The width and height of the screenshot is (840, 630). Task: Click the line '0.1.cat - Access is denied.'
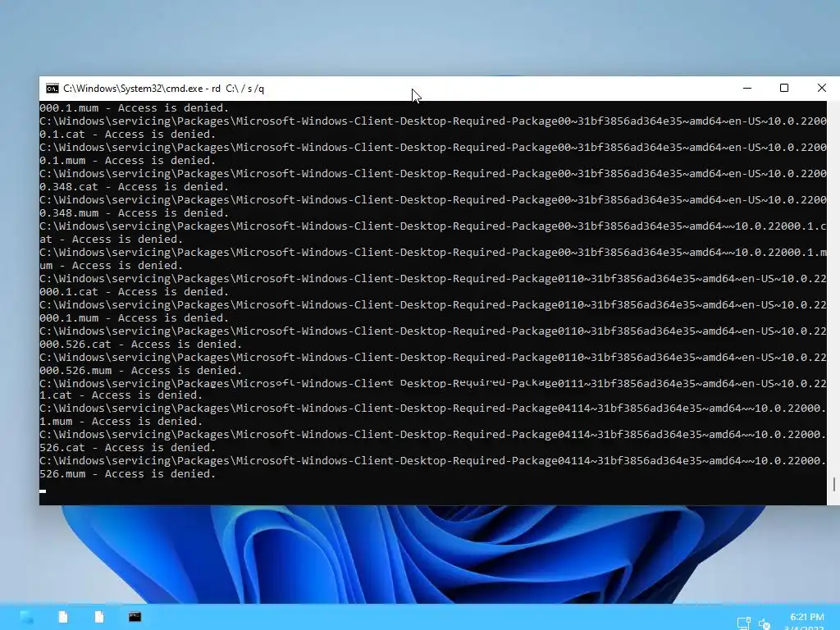tap(127, 135)
